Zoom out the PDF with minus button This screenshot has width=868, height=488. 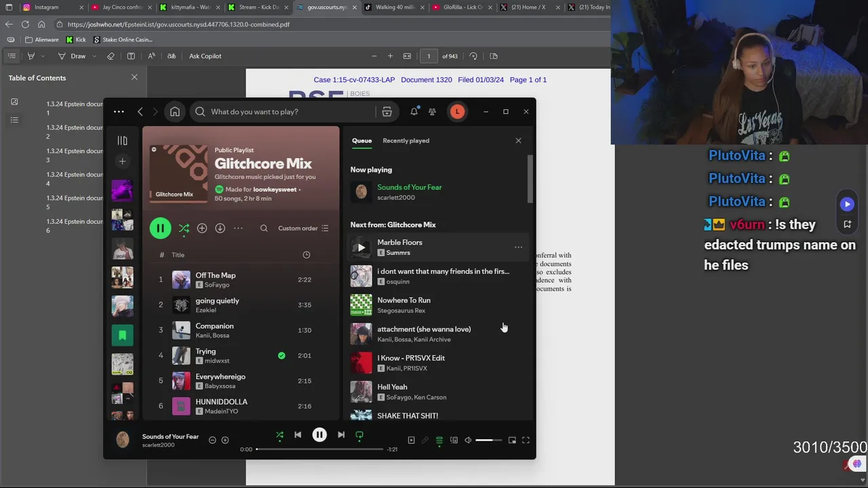374,56
